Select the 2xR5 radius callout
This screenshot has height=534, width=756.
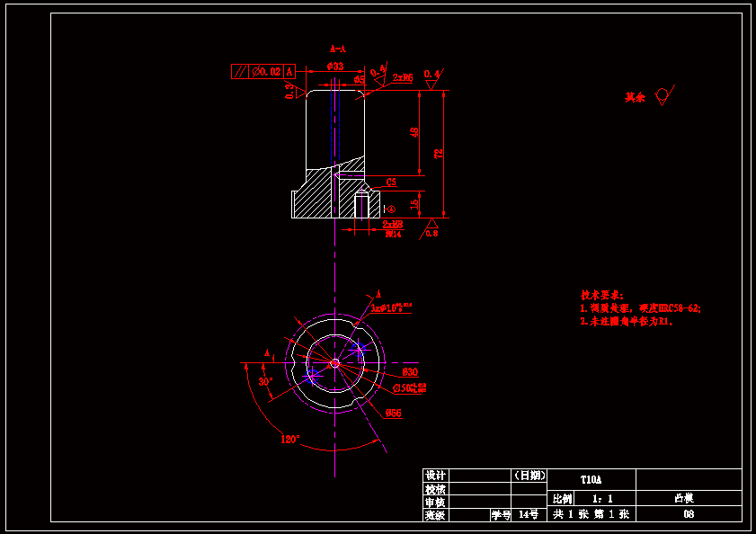tap(402, 78)
